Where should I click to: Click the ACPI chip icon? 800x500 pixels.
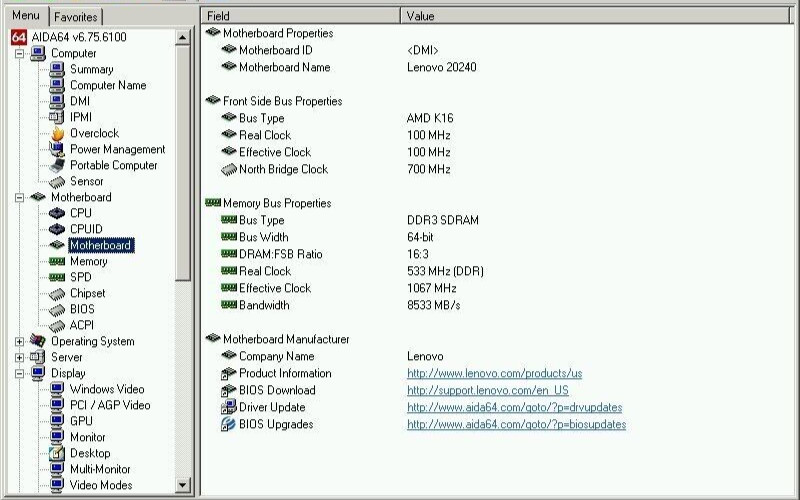[x=57, y=326]
